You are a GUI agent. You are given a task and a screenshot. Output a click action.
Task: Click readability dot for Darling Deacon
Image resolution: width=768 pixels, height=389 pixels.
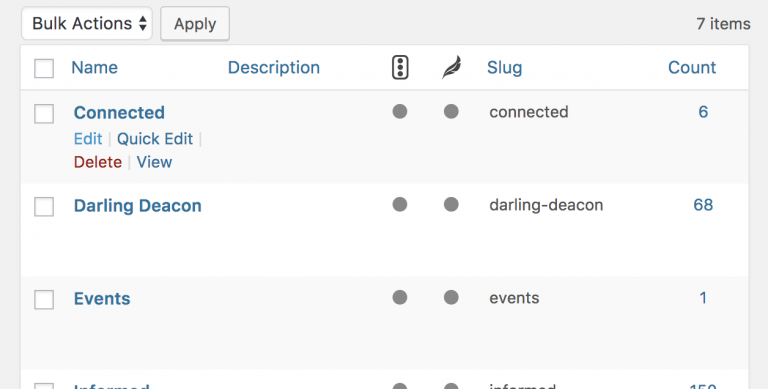point(451,204)
